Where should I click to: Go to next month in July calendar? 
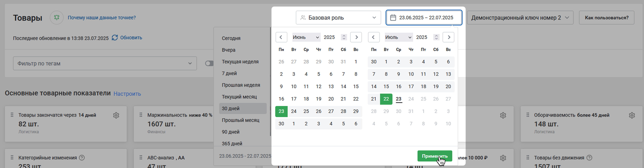(448, 37)
